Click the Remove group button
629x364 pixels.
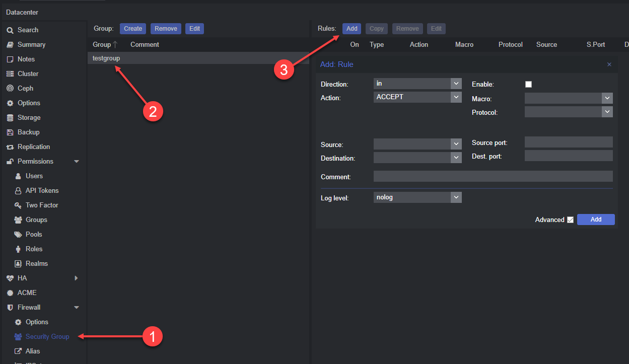(x=166, y=29)
